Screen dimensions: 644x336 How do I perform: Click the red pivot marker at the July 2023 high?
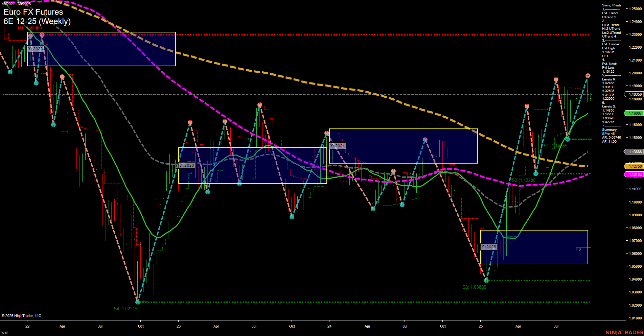(x=259, y=104)
